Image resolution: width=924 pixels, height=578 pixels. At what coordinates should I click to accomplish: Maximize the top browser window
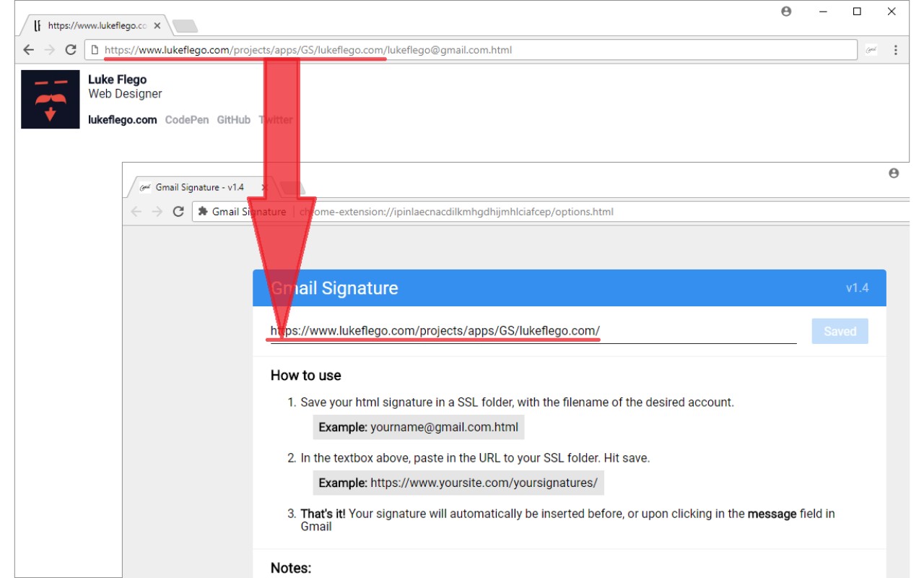coord(857,12)
